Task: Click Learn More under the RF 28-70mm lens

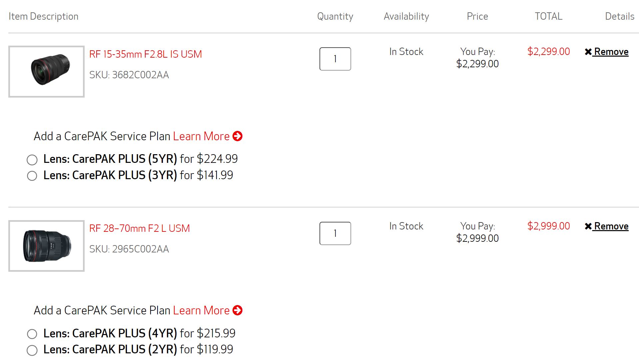Action: coord(201,310)
